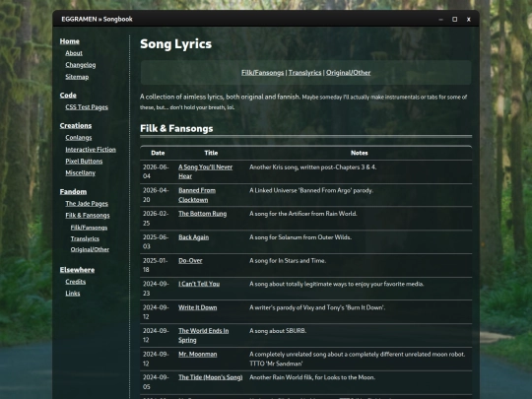Open song 'A Song You'll Never Hear'
This screenshot has width=532, height=399.
tap(205, 171)
